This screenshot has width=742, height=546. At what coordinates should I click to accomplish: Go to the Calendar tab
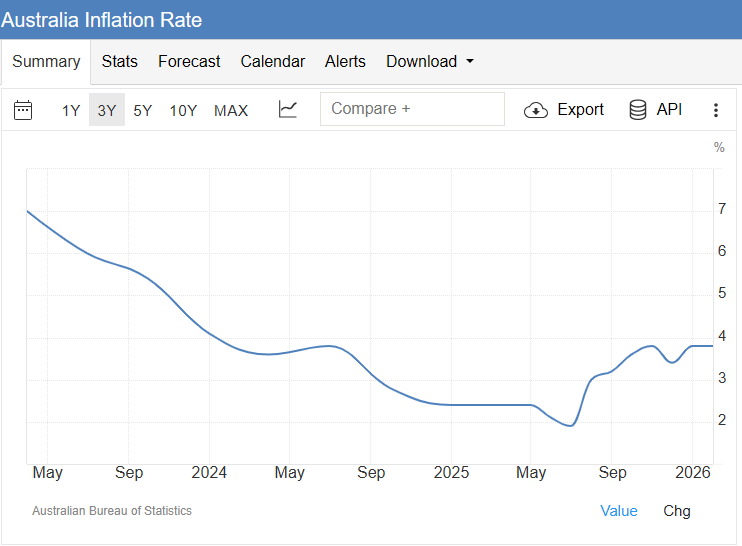[x=272, y=62]
